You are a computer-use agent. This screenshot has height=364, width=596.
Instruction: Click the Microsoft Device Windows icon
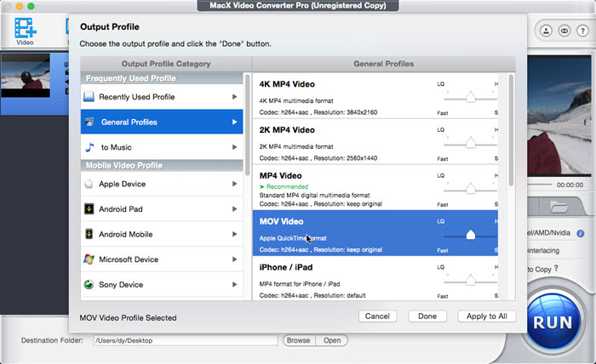[x=89, y=259]
